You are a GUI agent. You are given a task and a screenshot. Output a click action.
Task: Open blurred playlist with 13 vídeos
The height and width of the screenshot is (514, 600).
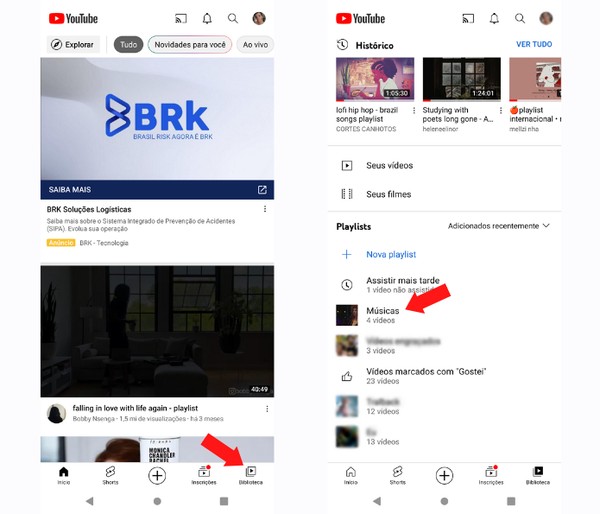[445, 437]
